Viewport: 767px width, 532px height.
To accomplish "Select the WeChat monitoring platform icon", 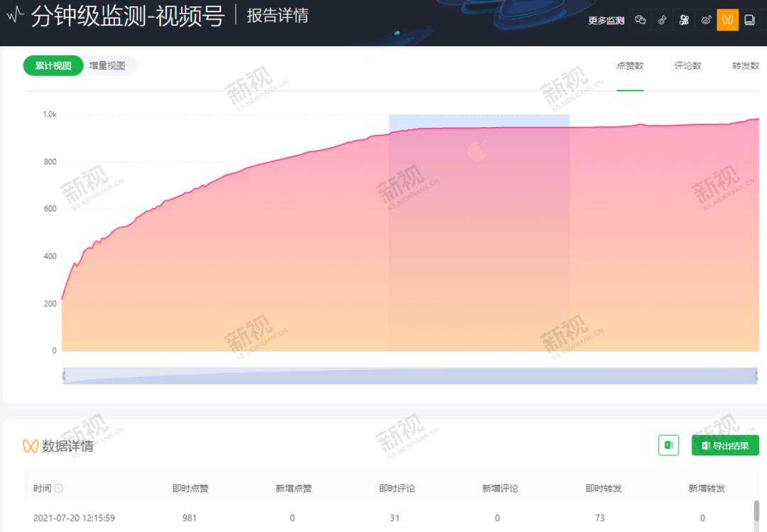I will (640, 20).
